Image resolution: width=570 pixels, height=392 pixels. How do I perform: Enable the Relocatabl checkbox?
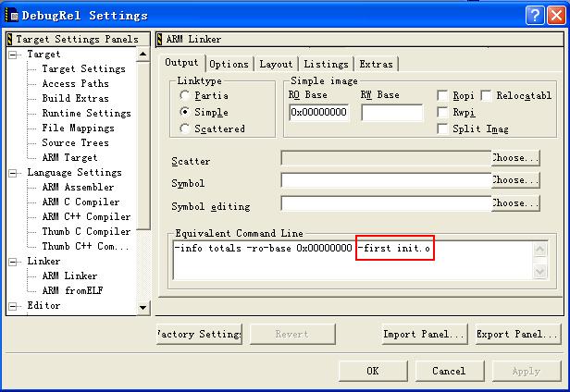click(486, 95)
